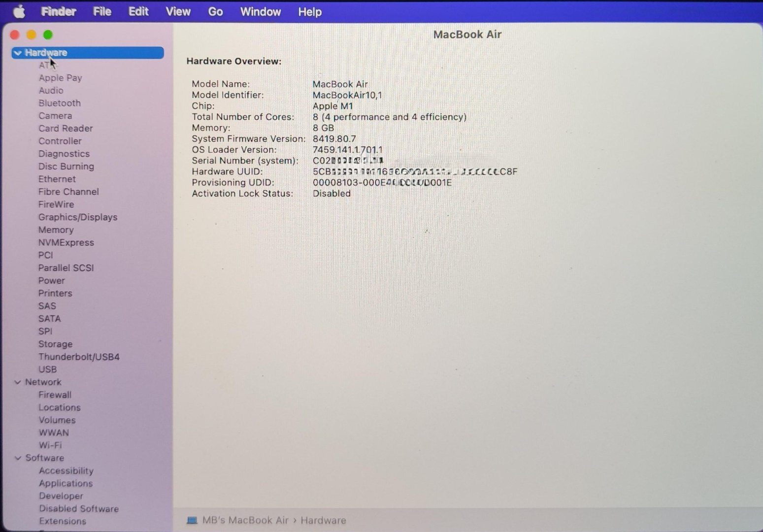Select Bluetooth in the sidebar
This screenshot has height=532, width=763.
point(60,103)
